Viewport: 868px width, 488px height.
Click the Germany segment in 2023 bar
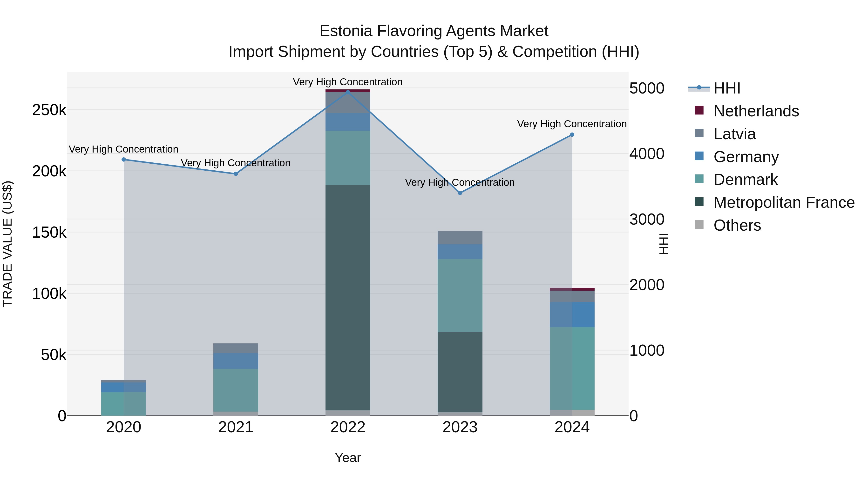pos(460,252)
